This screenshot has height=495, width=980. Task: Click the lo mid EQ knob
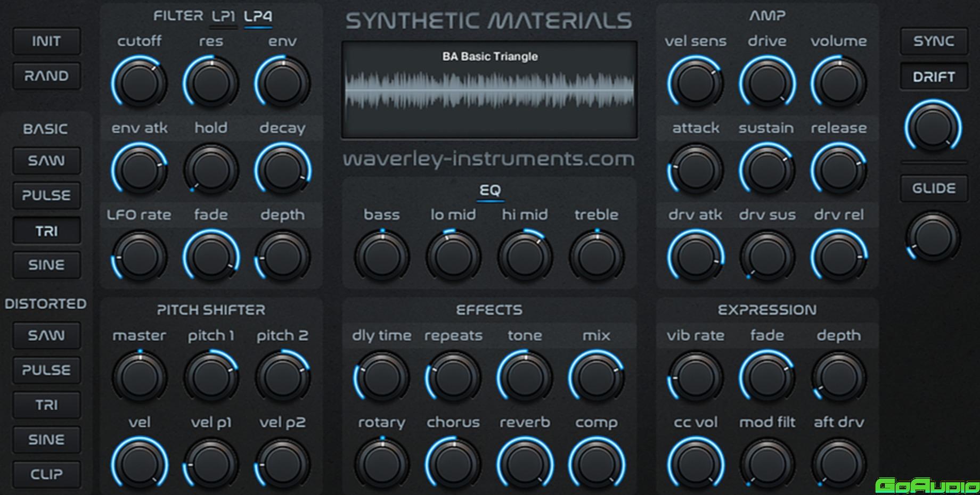click(453, 257)
